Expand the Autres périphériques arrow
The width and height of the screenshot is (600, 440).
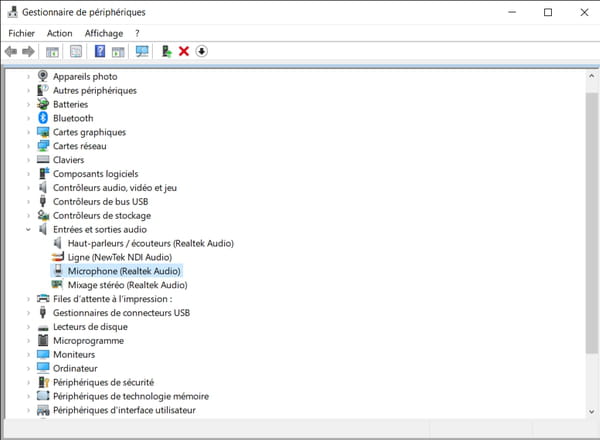coord(28,91)
